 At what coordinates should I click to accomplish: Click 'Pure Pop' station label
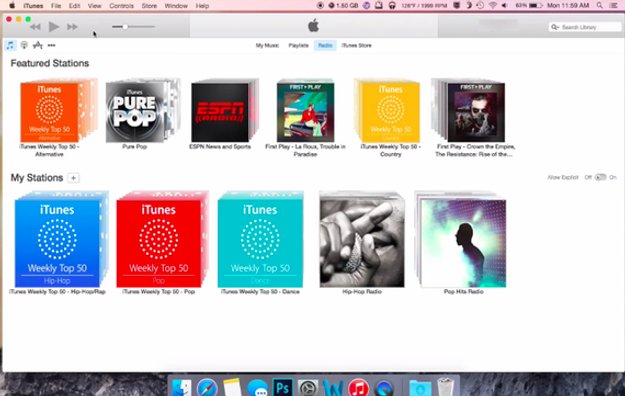click(134, 147)
